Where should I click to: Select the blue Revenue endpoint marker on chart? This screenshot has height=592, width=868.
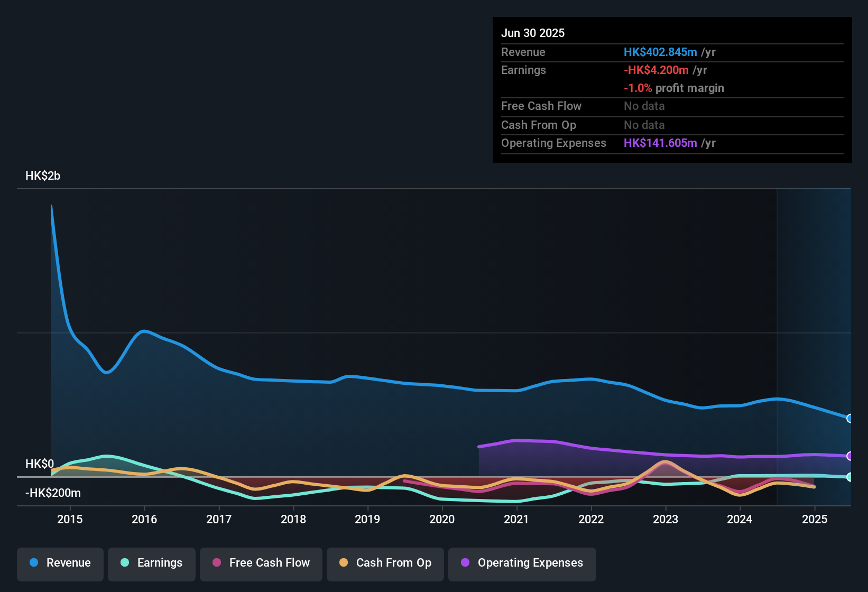850,419
